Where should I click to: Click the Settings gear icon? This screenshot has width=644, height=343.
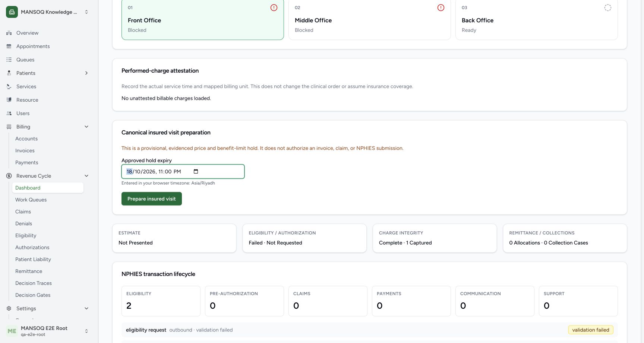click(9, 308)
